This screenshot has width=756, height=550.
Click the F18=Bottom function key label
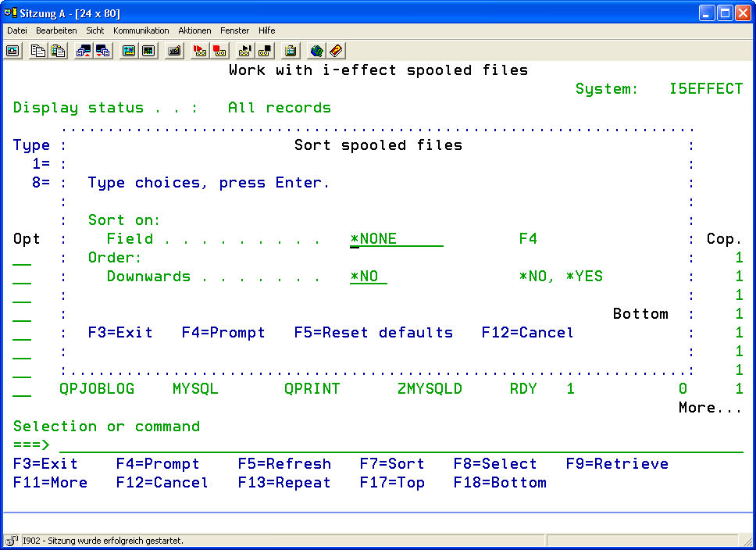click(x=500, y=483)
